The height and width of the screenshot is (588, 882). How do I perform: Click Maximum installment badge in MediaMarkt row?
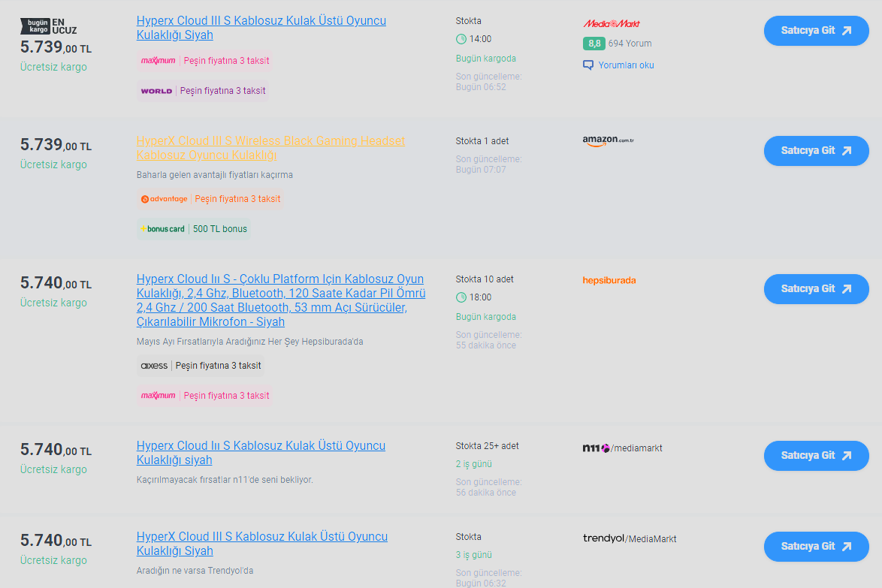pos(205,61)
